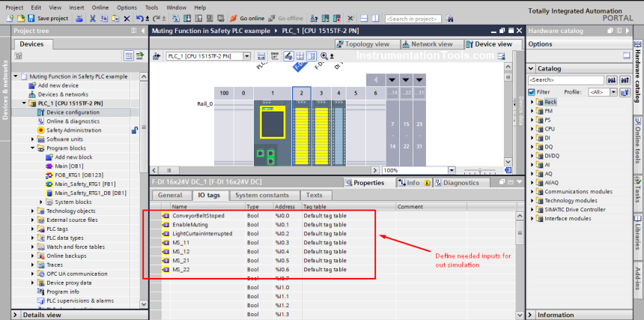Click the Compile icon
Image resolution: width=644 pixels, height=320 pixels.
175,18
